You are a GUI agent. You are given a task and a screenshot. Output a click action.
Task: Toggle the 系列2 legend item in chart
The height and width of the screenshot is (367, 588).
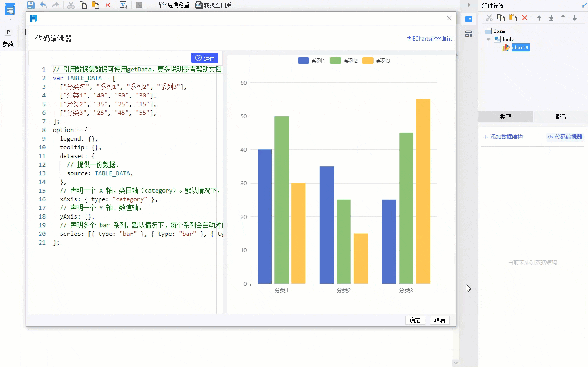344,61
